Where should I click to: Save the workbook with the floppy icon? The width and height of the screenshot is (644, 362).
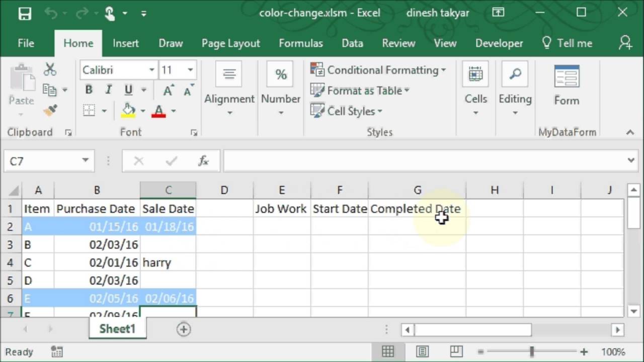25,13
